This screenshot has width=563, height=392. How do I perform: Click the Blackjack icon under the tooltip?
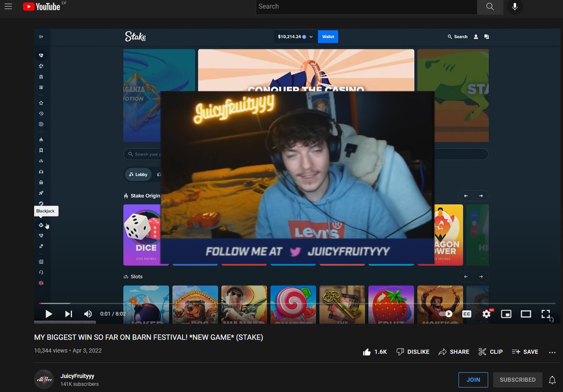coord(41,225)
